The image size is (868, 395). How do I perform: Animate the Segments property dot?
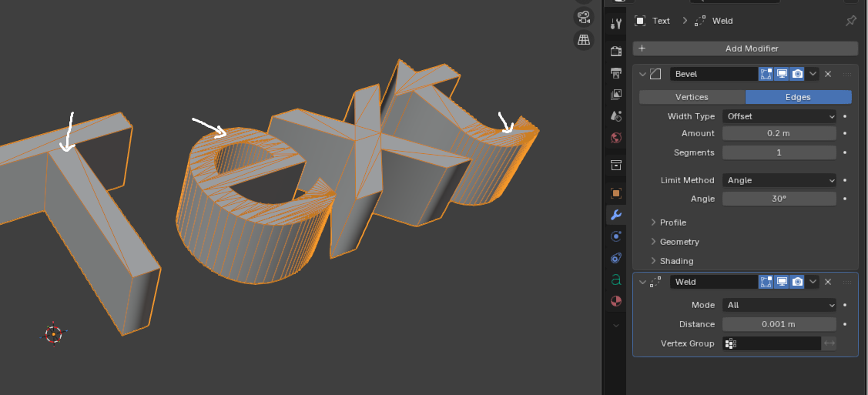[845, 152]
